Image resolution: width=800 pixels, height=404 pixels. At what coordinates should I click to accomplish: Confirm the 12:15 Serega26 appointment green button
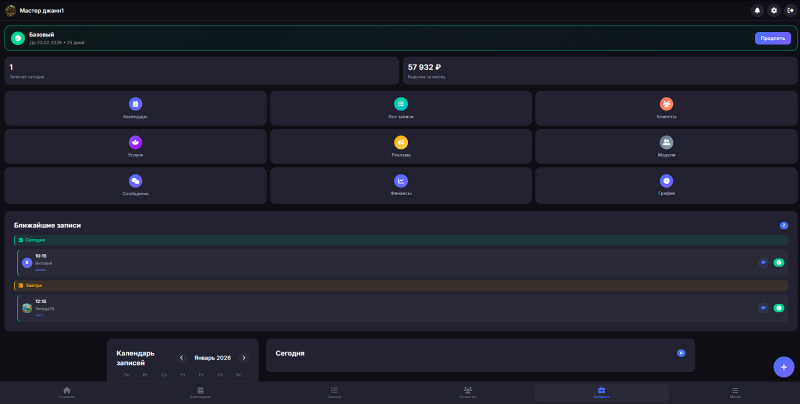[x=779, y=308]
